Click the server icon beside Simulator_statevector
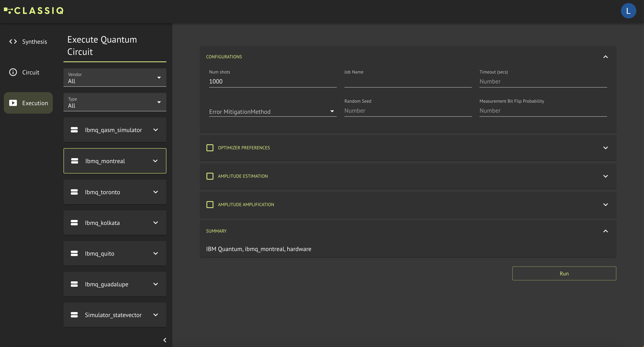The height and width of the screenshot is (347, 644). click(x=74, y=315)
